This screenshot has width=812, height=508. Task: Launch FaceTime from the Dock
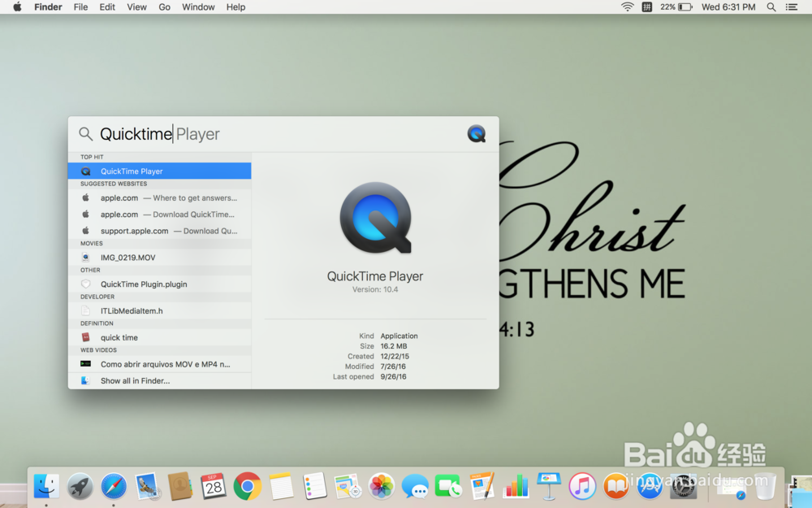pyautogui.click(x=448, y=486)
